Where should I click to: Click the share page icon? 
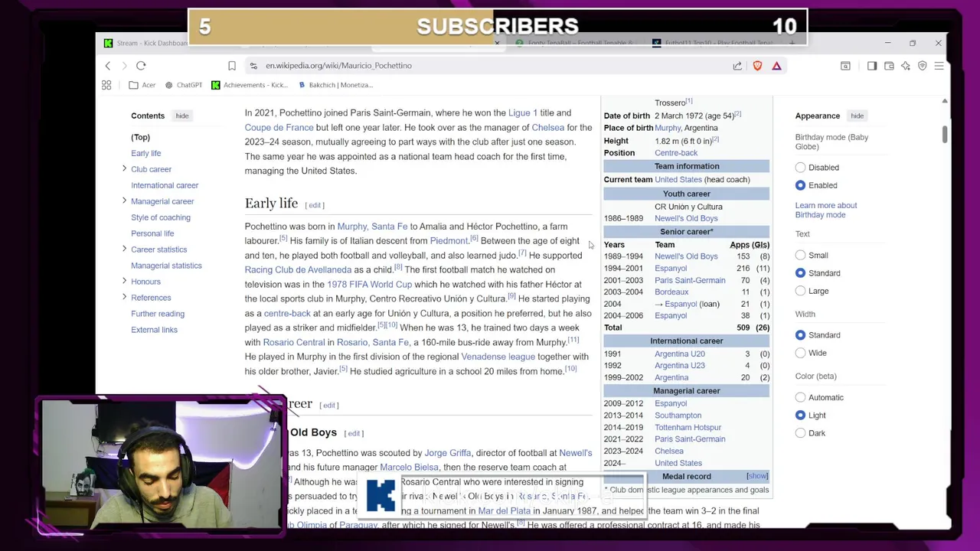coord(737,66)
